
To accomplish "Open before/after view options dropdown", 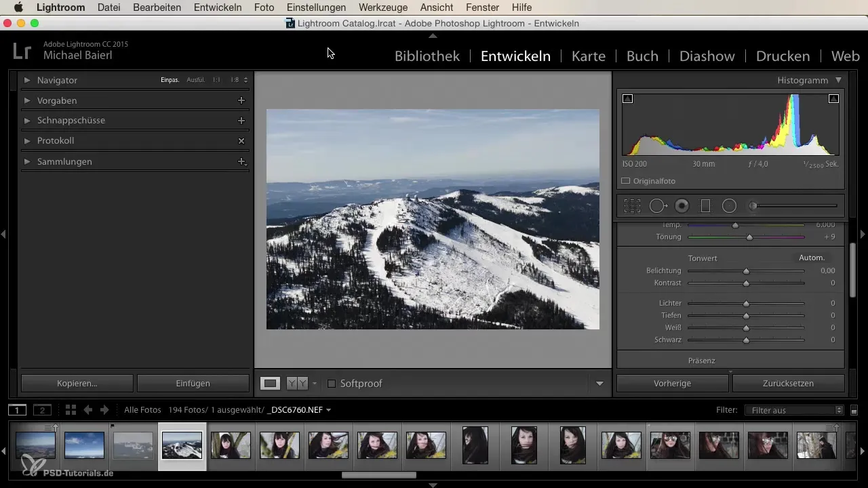I will pos(315,384).
